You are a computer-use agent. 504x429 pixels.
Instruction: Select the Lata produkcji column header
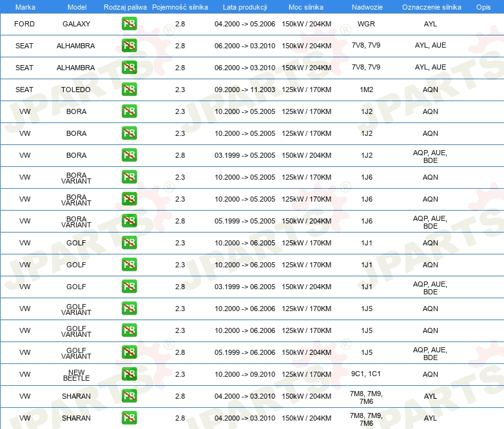point(245,7)
